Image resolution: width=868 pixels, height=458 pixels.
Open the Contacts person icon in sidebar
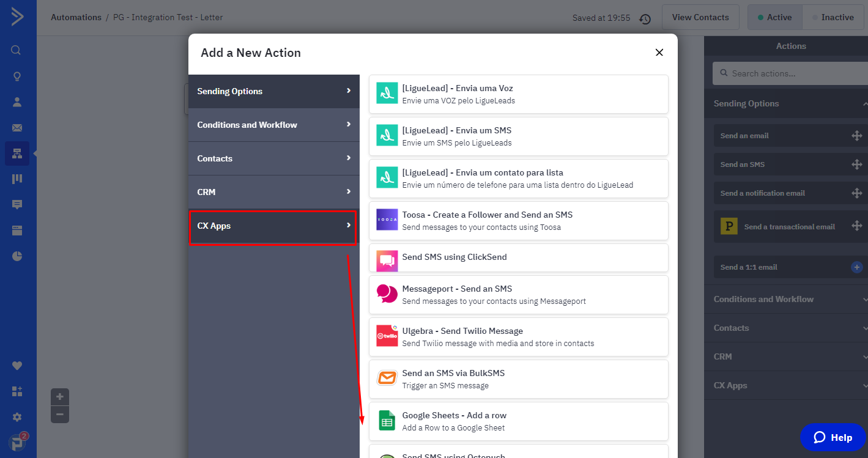click(17, 102)
